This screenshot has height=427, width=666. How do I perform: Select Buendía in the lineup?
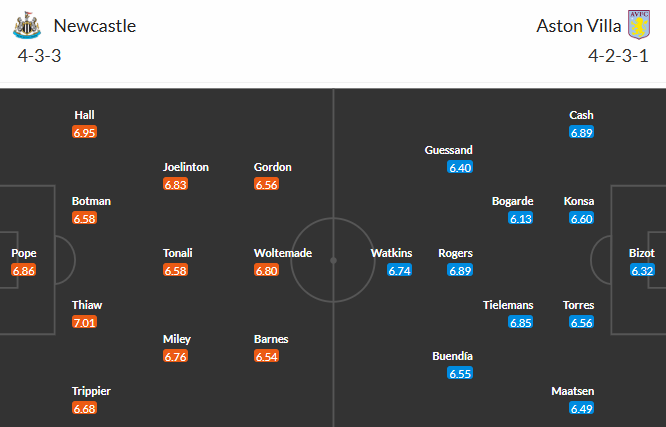[453, 356]
